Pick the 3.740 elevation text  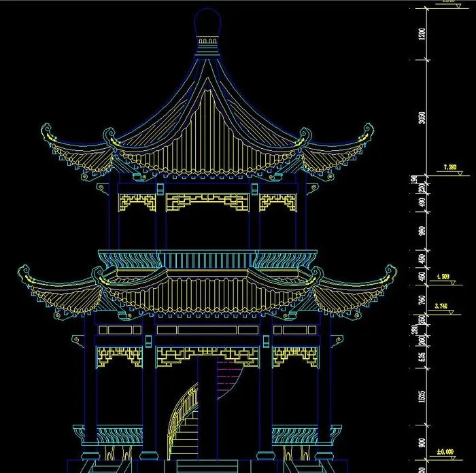[441, 306]
